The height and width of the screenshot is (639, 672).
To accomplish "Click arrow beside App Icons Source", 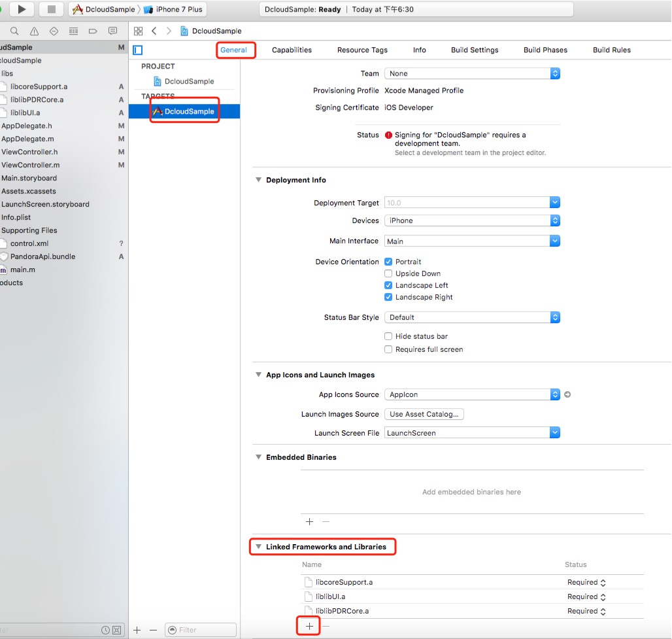I will point(567,394).
